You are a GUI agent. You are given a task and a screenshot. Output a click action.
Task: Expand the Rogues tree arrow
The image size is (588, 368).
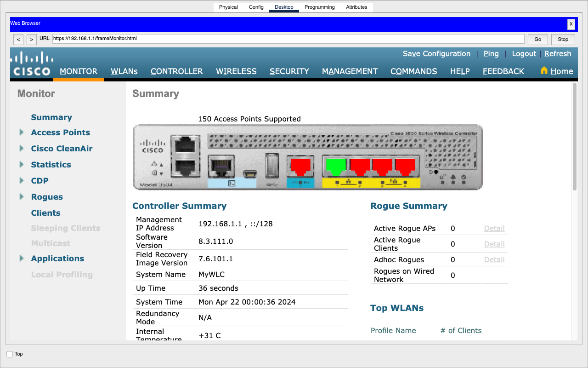click(x=22, y=197)
